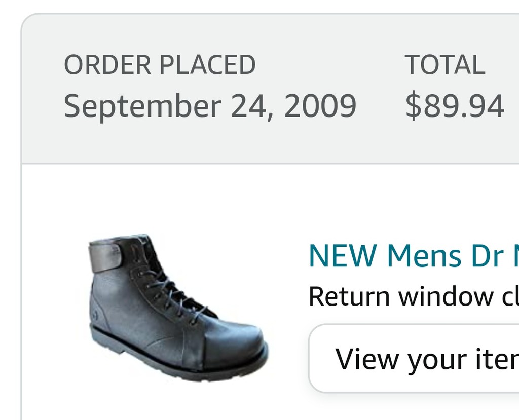This screenshot has width=519, height=420.
Task: Select the 'ORDER PLACED' header label
Action: coord(160,64)
